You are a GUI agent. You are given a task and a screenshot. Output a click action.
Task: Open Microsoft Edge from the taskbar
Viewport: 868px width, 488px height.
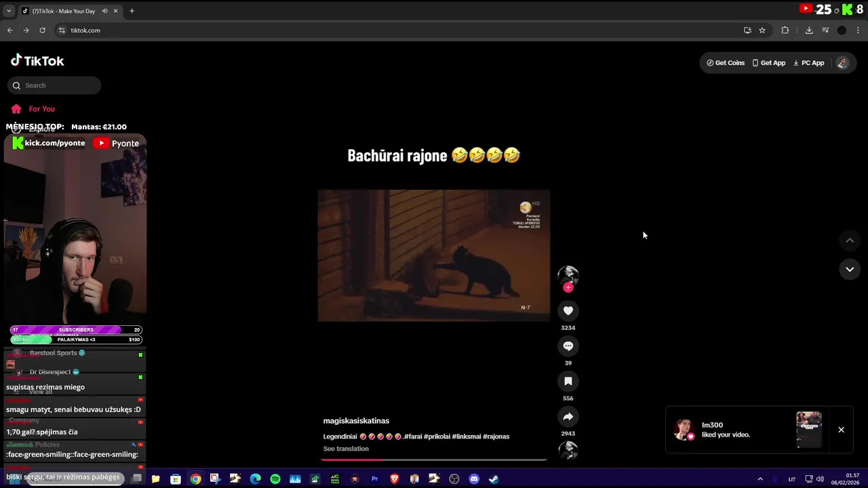pyautogui.click(x=256, y=479)
